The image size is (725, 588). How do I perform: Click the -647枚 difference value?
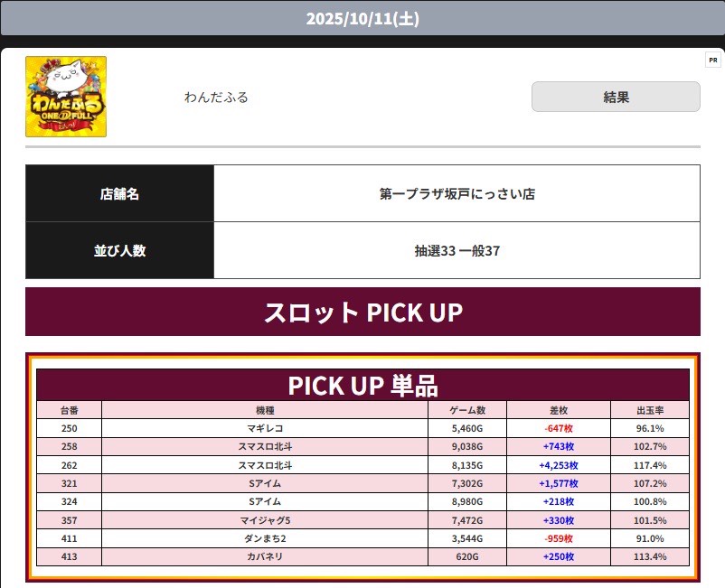[559, 428]
